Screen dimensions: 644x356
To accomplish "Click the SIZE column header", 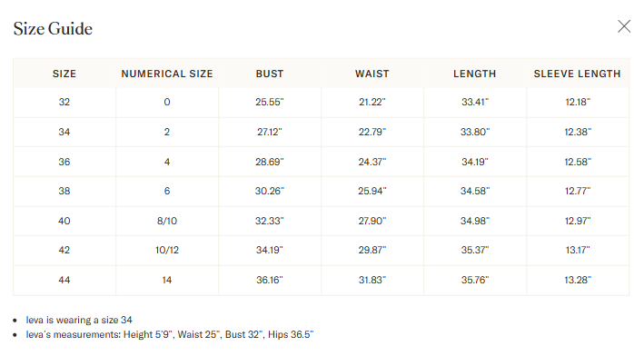I will [x=64, y=74].
